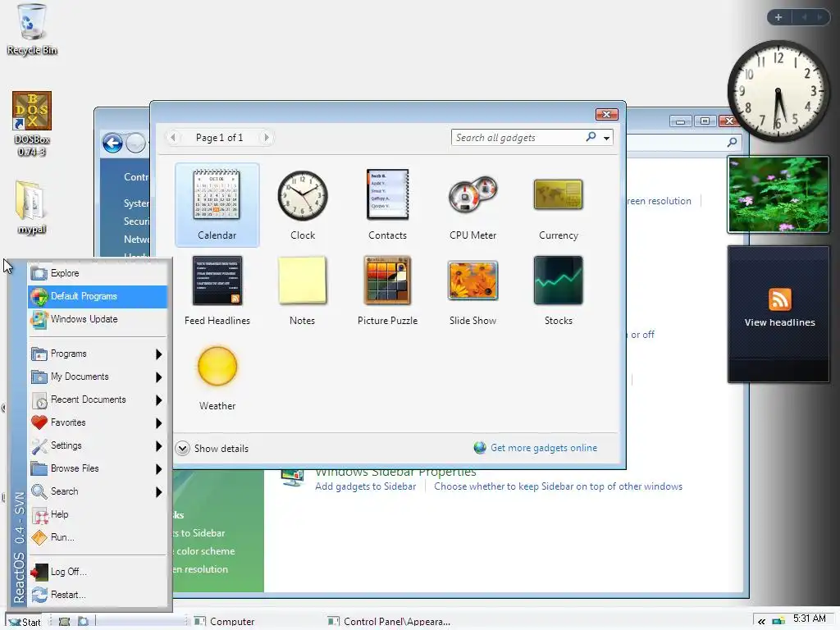Click the Control Panel search magnifier icon
Screen dimensions: 840x630
732,142
